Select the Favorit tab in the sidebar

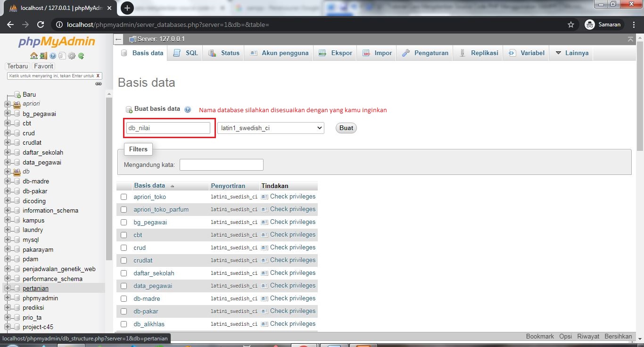(x=43, y=66)
